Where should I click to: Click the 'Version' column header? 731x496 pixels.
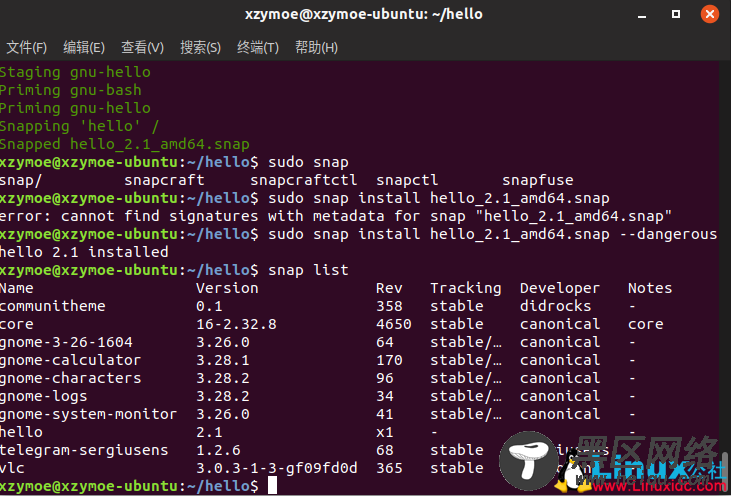point(227,288)
